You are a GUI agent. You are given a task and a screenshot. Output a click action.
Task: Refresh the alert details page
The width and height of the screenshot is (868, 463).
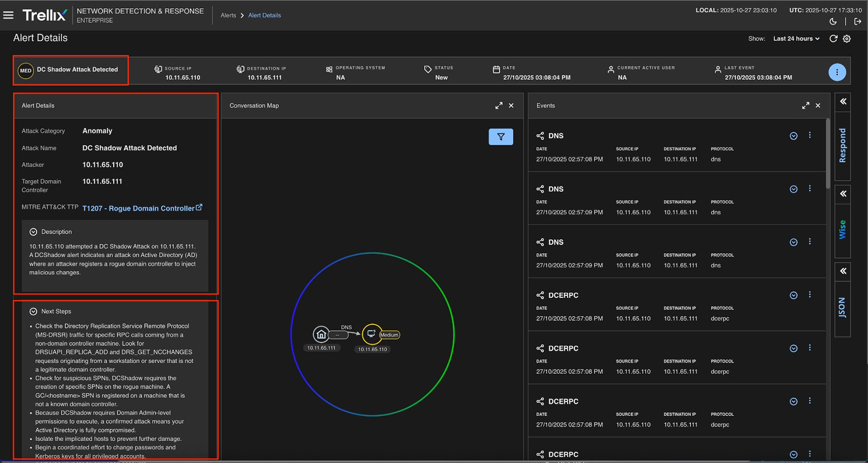tap(833, 39)
